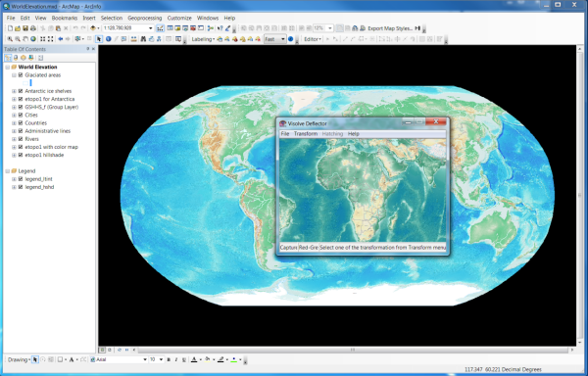
Task: Toggle visibility of the Rivers layer
Action: pyautogui.click(x=21, y=139)
